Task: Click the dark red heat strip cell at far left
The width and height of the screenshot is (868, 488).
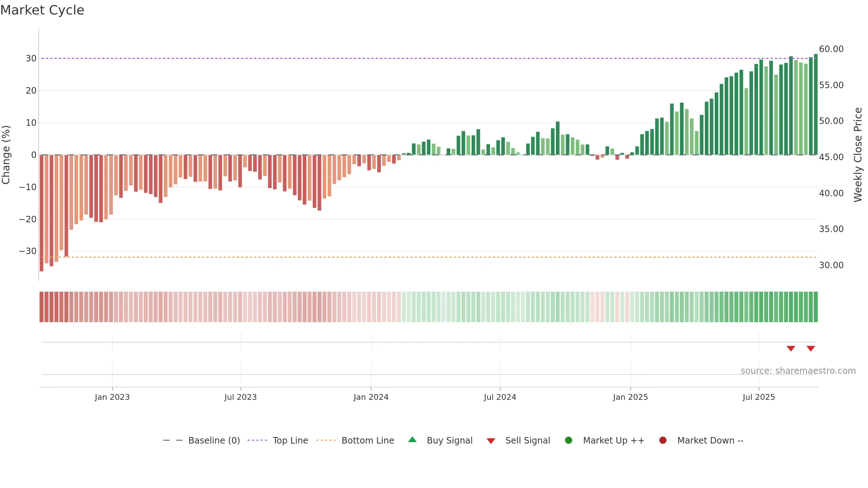Action: 42,307
